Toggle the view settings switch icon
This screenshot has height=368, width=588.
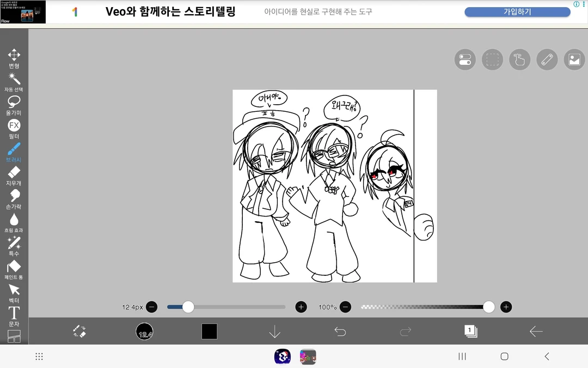click(465, 60)
